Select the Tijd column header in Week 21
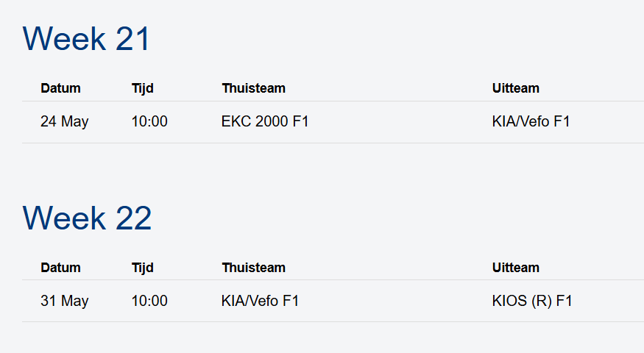Screen dimensions: 644x353 [143, 88]
